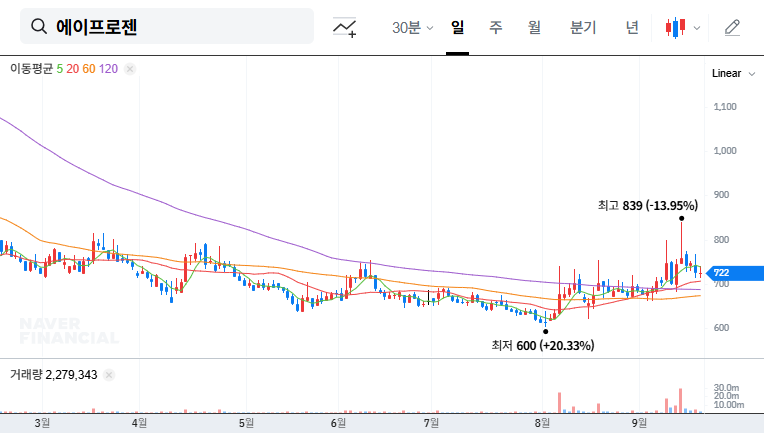The height and width of the screenshot is (433, 764).
Task: Remove the 거래량 indicator with X
Action: (109, 375)
